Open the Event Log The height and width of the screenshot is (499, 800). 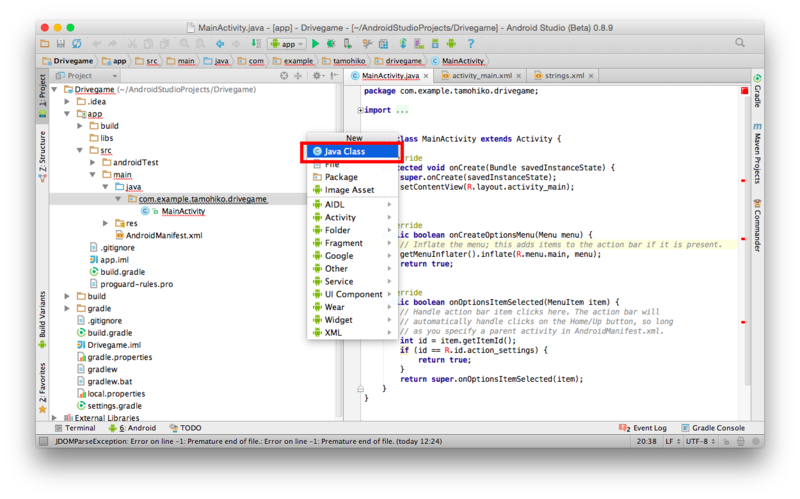click(x=643, y=428)
